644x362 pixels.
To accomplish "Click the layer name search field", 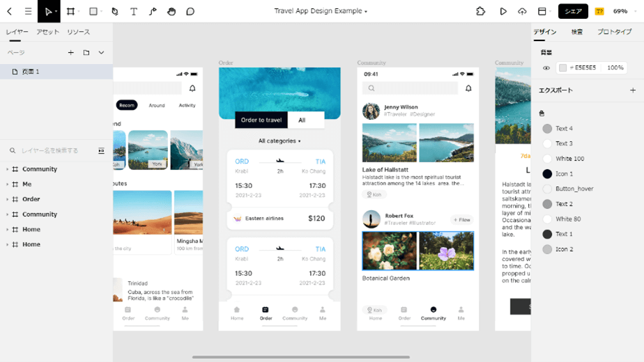I will coord(49,150).
